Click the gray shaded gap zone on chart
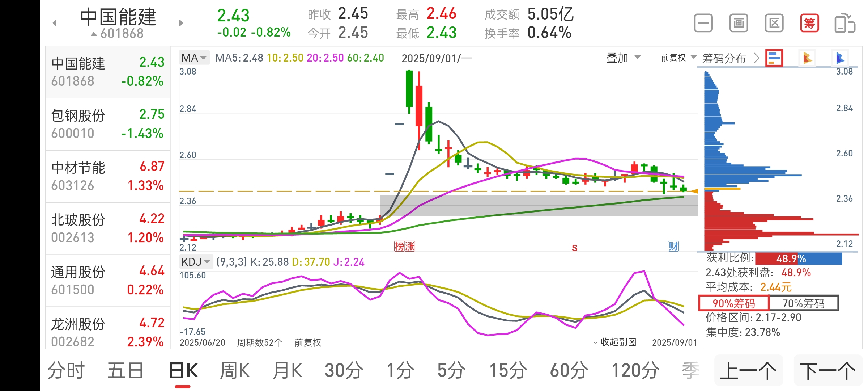Viewport: 868px width, 391px height. click(x=539, y=206)
